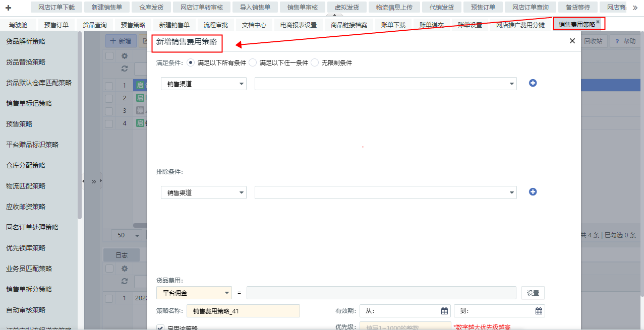Add an exclusion row under 排除条件 with plus

pos(533,192)
